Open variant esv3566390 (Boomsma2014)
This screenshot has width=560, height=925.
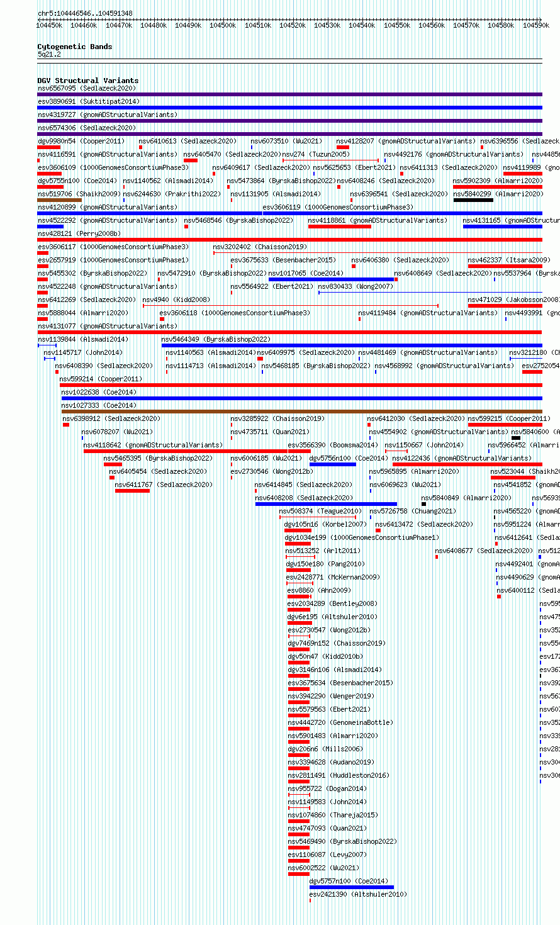click(333, 446)
